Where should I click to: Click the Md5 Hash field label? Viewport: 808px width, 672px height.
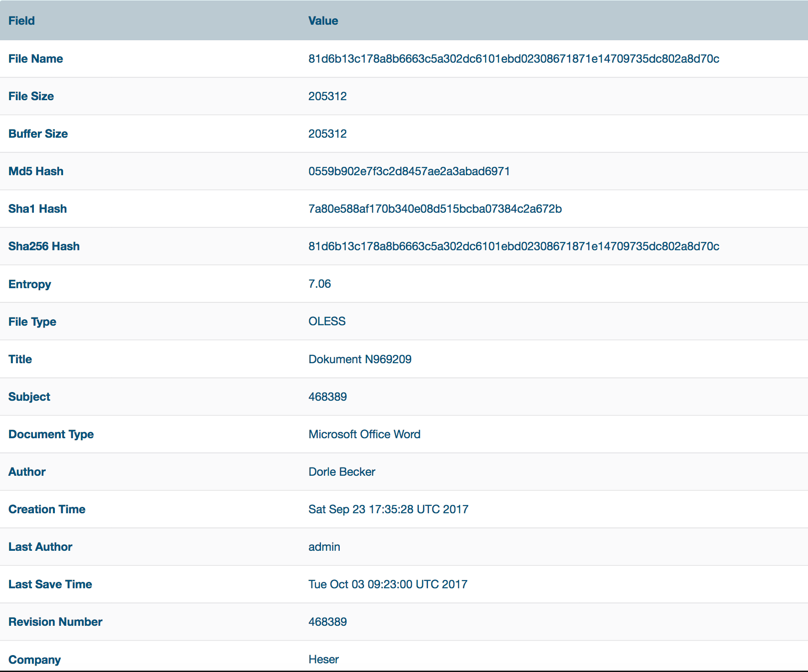[x=36, y=172]
